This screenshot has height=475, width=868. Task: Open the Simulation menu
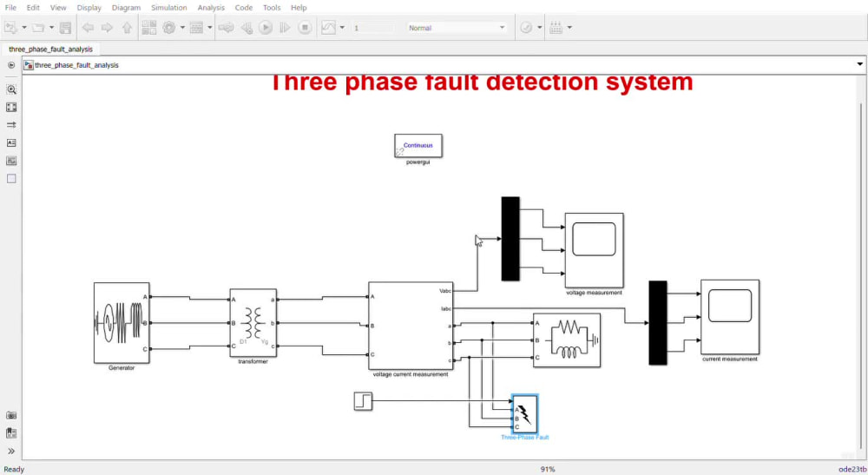pos(169,8)
